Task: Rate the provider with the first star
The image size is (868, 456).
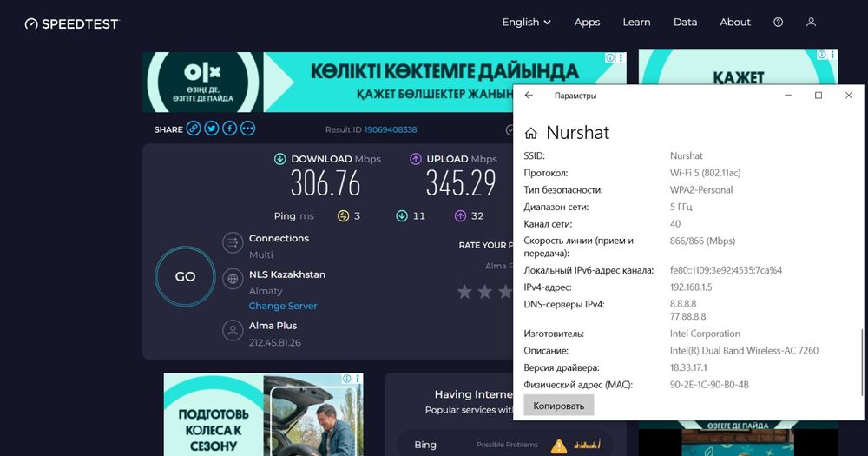Action: (464, 292)
